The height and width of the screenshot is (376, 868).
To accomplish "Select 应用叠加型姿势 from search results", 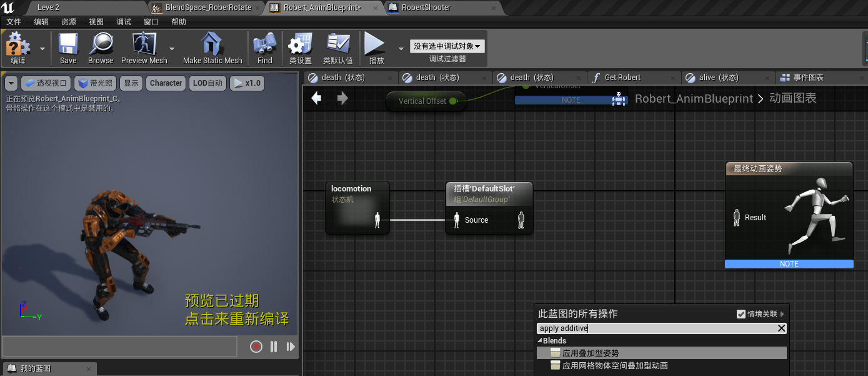I will pos(590,353).
